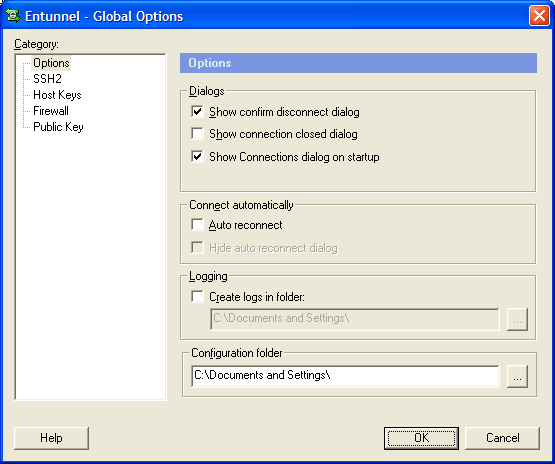This screenshot has width=555, height=464.
Task: Toggle Hide auto reconnect dialog checkbox
Action: [197, 248]
